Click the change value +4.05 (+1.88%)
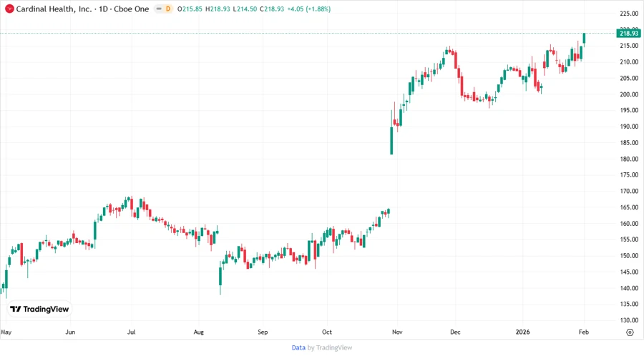This screenshot has height=356, width=644. point(308,9)
